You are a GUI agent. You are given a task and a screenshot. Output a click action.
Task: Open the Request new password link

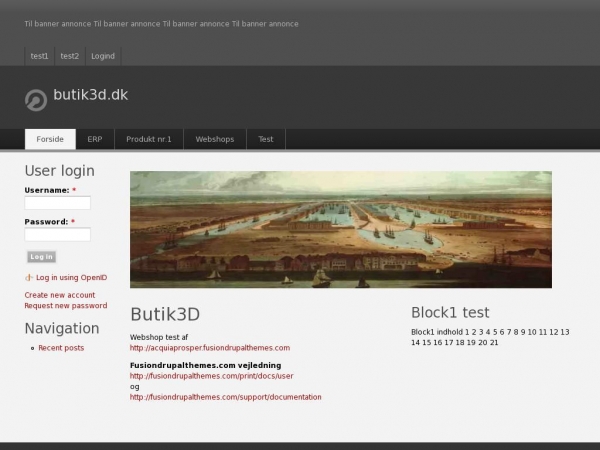coord(66,306)
